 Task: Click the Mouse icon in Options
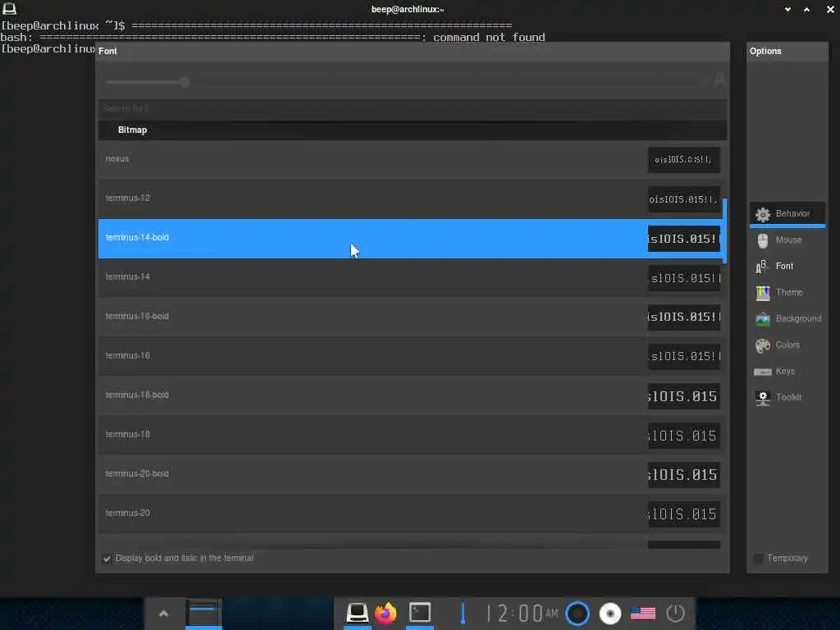click(763, 240)
